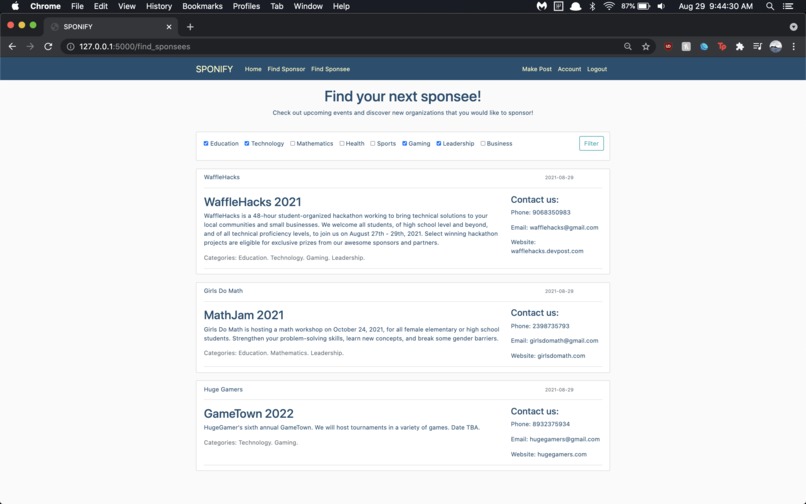The width and height of the screenshot is (806, 504).
Task: Uncheck the Leadership checkbox
Action: [x=438, y=143]
